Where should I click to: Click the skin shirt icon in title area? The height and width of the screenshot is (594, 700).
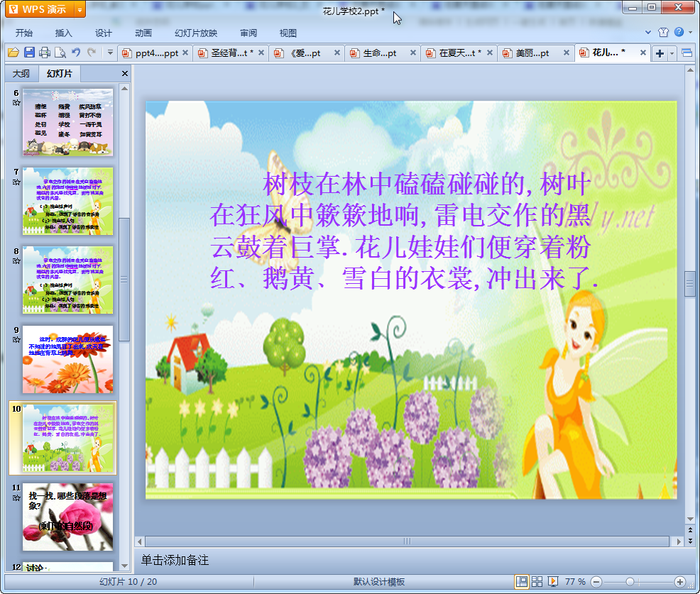click(x=663, y=32)
